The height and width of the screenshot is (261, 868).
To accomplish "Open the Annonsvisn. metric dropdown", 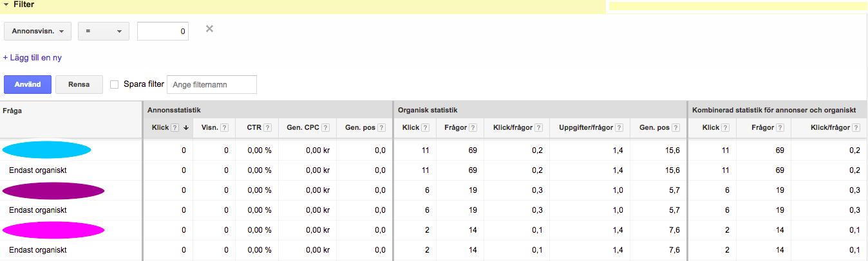I will [37, 32].
